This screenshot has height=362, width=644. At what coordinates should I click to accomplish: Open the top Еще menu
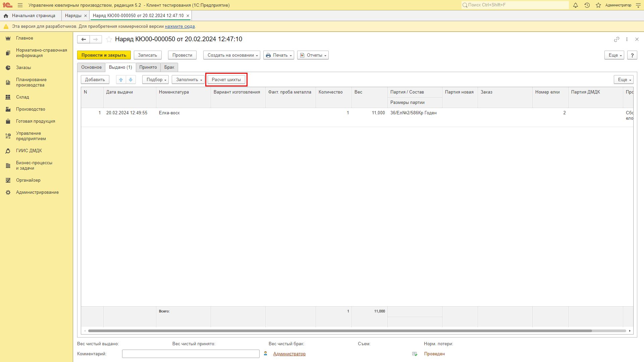tap(614, 55)
